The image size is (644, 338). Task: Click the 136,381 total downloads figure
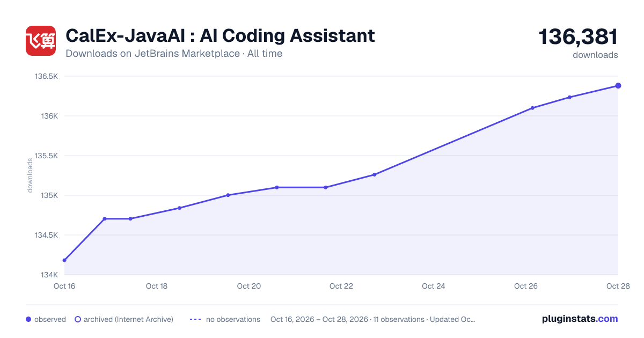[579, 37]
